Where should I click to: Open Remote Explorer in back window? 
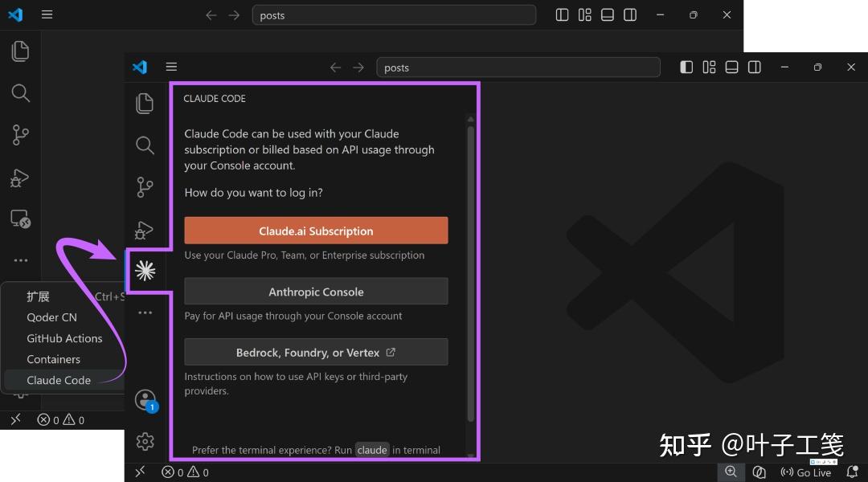point(20,219)
